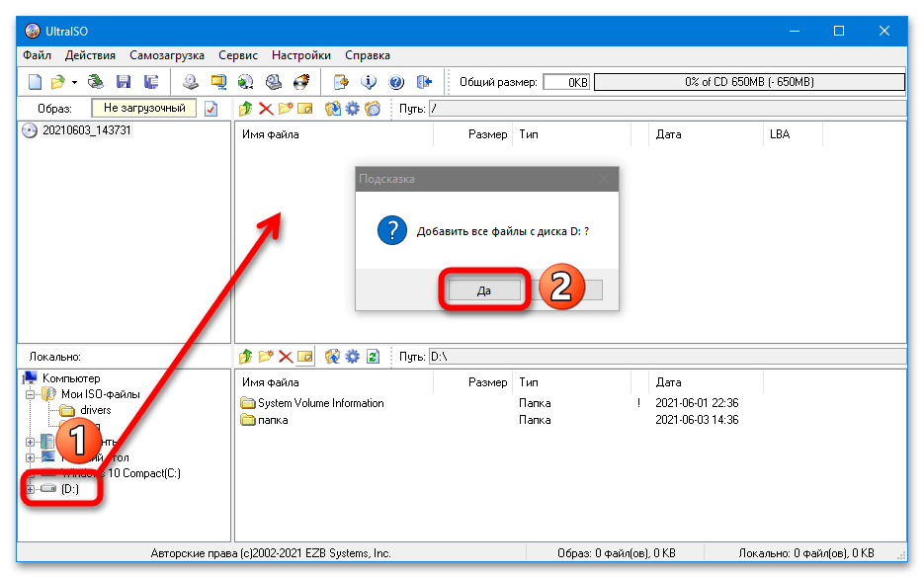Image resolution: width=924 pixels, height=578 pixels.
Task: Click the New image toolbar icon
Action: click(35, 82)
